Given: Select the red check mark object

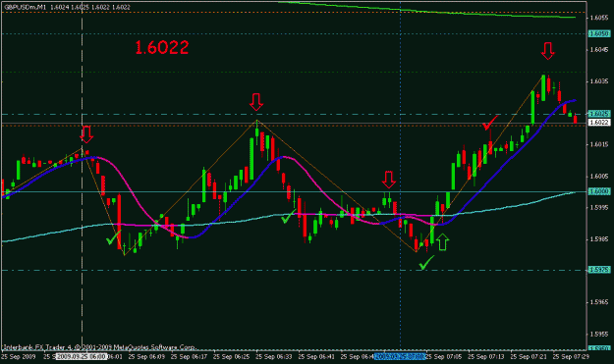Looking at the screenshot, I should pyautogui.click(x=490, y=123).
